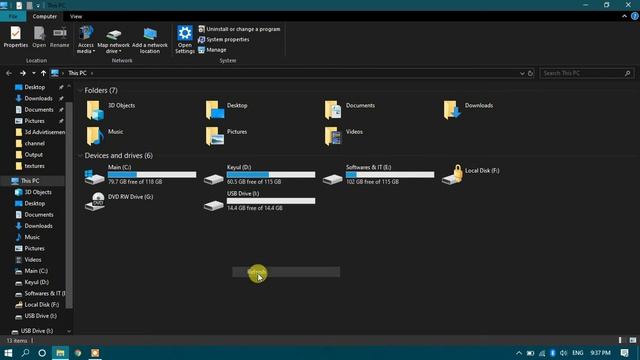
Task: Open Local Disk (F:) in the sidebar
Action: (x=41, y=304)
